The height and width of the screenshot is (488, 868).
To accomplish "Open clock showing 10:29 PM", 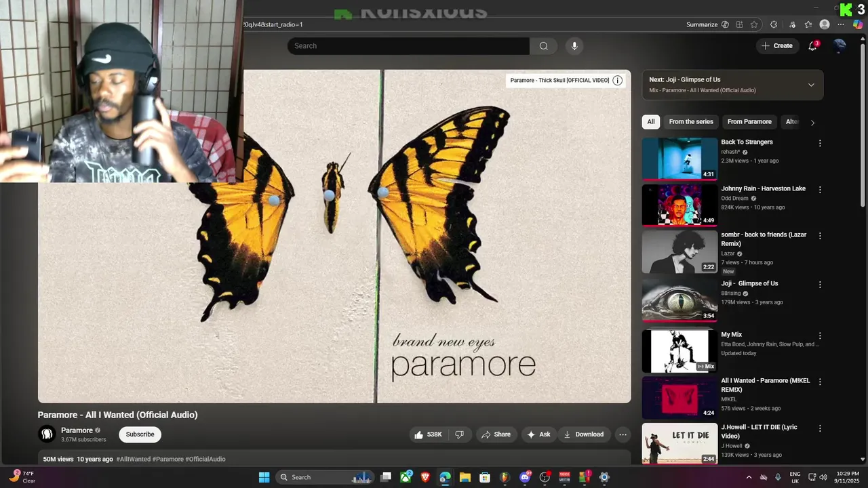I will coord(848,477).
